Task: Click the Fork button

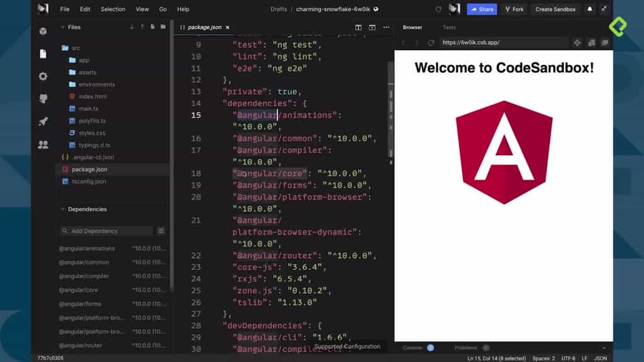Action: [514, 9]
